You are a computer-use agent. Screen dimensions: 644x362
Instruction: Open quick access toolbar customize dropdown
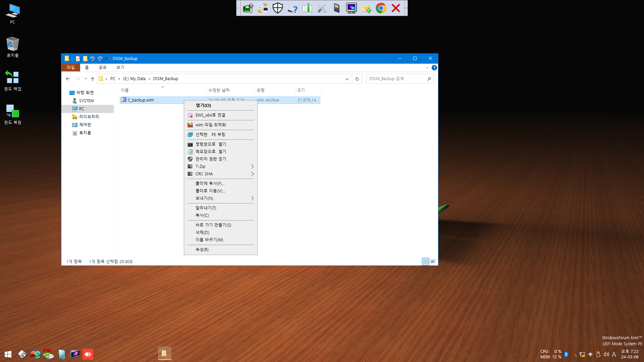106,59
